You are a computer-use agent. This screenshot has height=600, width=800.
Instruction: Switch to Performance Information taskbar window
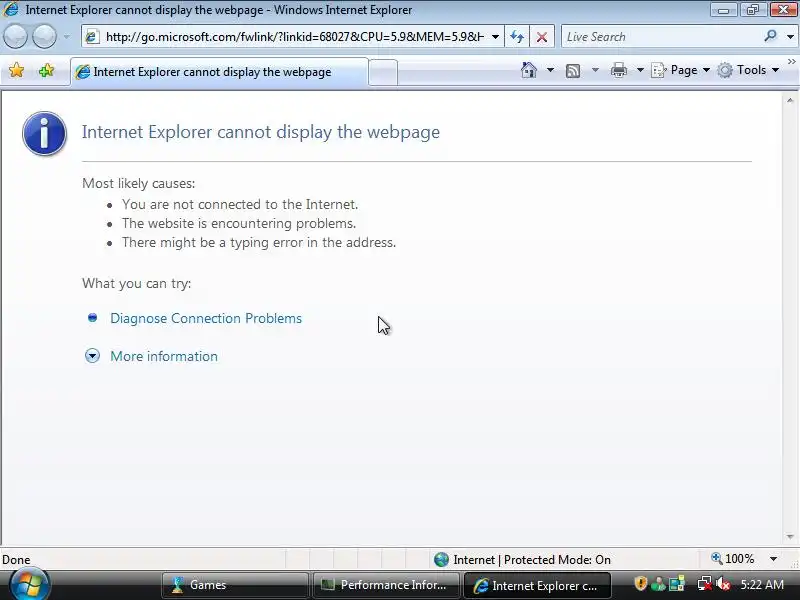[x=386, y=585]
